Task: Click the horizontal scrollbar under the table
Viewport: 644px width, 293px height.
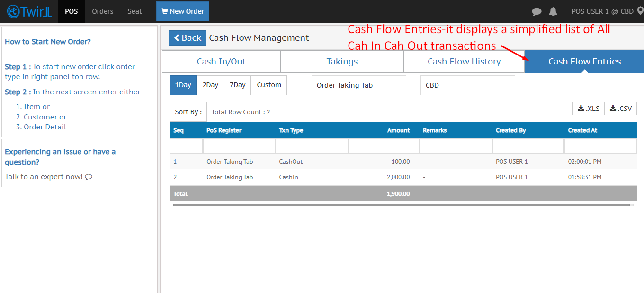Action: (402, 205)
